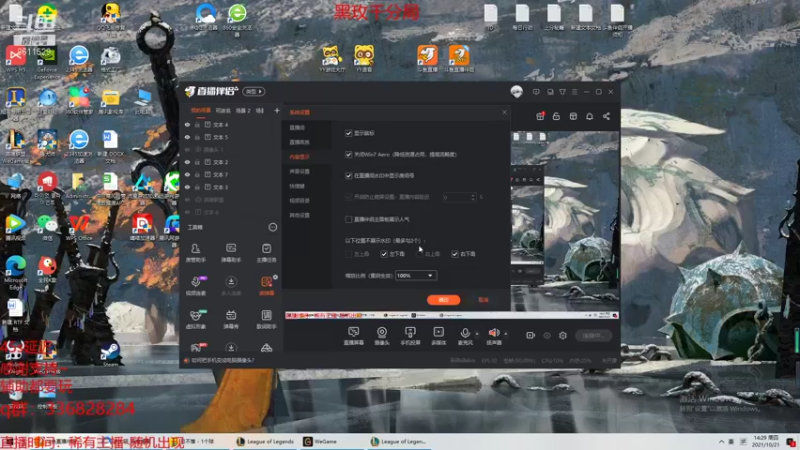This screenshot has height=450, width=800.
Task: Click the bell notification icon above preview
Action: (589, 116)
